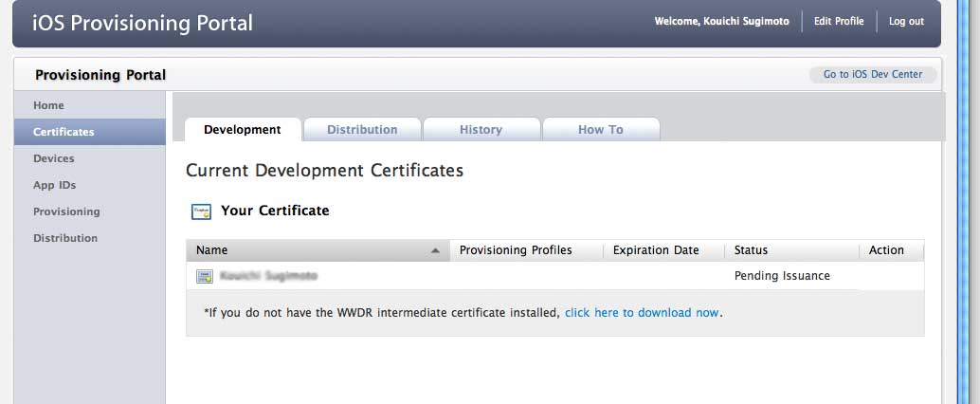Select Certificates in the sidebar
Image resolution: width=980 pixels, height=404 pixels.
tap(64, 132)
